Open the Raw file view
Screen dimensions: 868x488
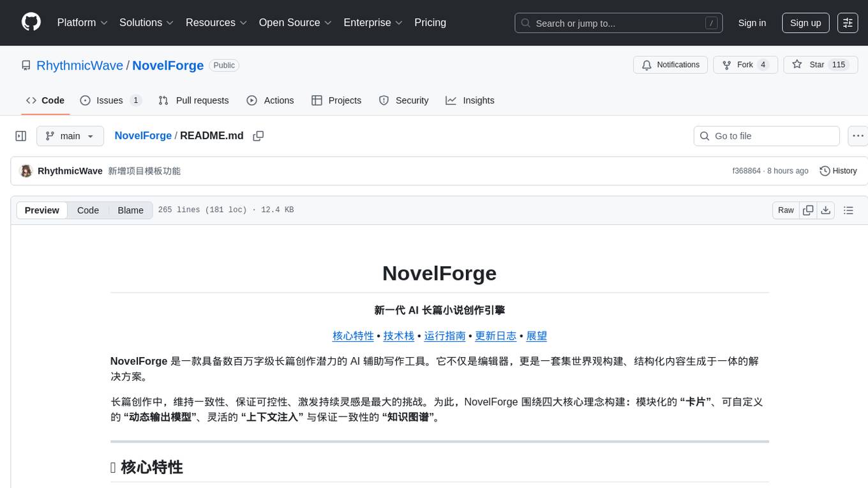click(786, 210)
